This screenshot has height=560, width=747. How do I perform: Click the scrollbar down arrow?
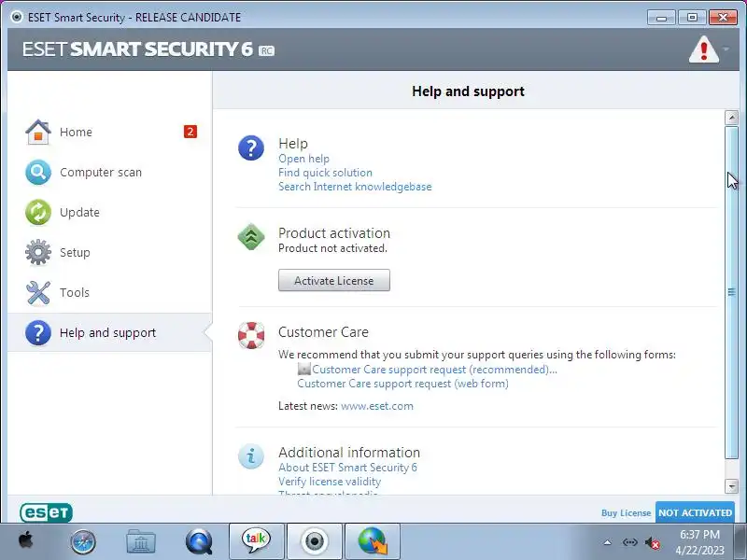731,486
